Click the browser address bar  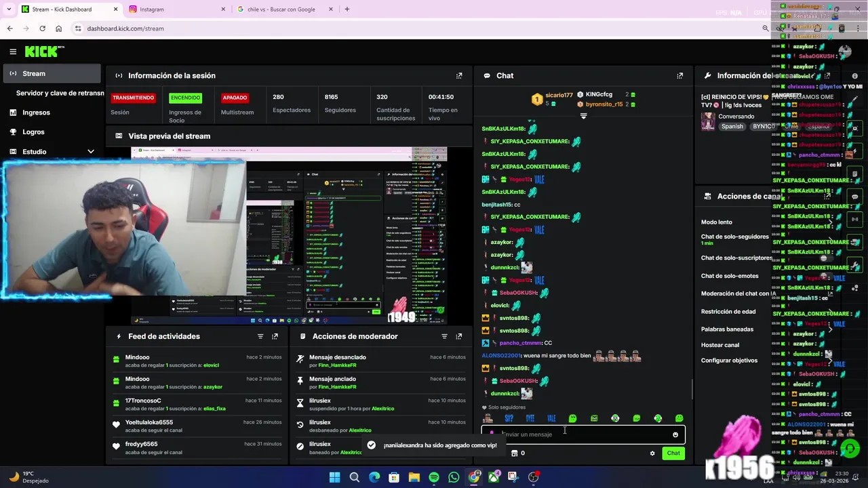(420, 28)
